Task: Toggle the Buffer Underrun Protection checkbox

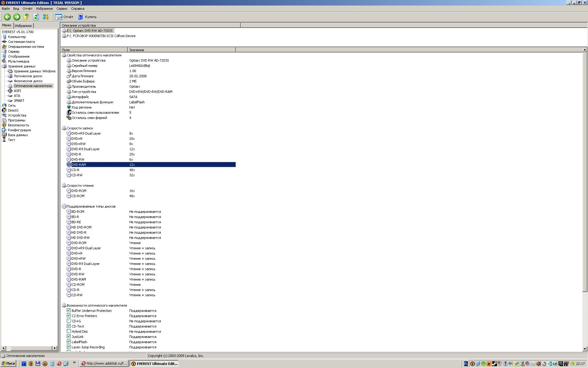Action: click(x=69, y=310)
